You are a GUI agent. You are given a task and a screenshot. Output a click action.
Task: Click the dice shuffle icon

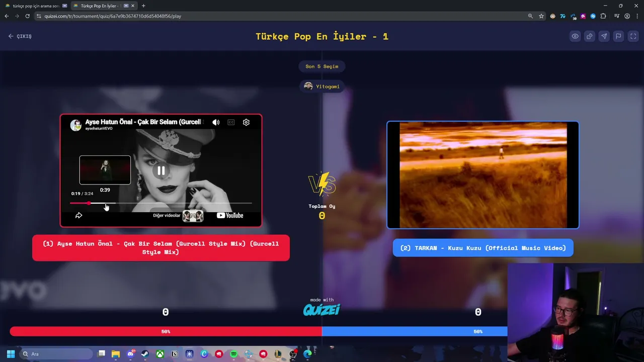coord(590,36)
